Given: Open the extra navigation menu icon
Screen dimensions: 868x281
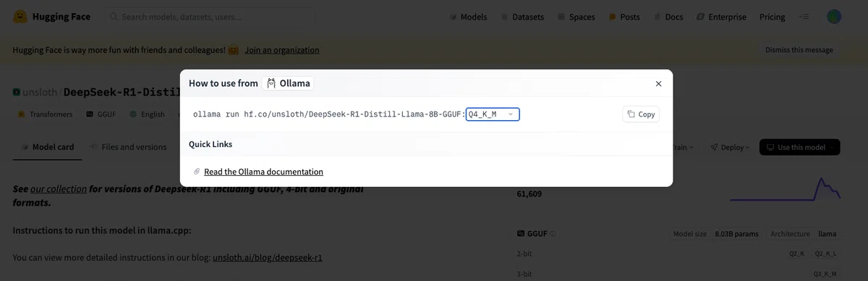Looking at the screenshot, I should point(805,17).
